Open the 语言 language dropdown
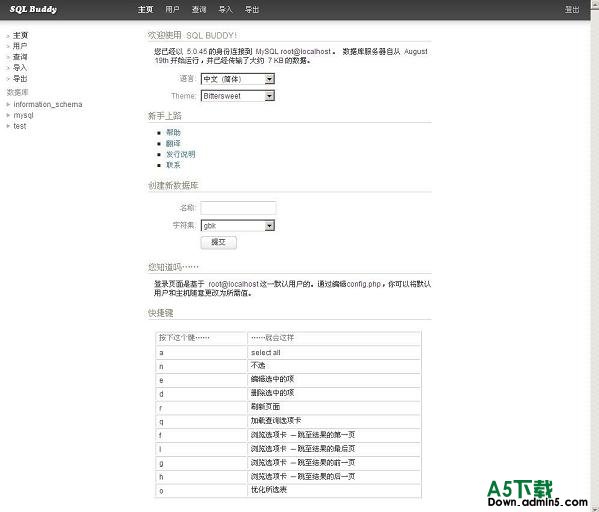599x512 pixels. tap(238, 79)
